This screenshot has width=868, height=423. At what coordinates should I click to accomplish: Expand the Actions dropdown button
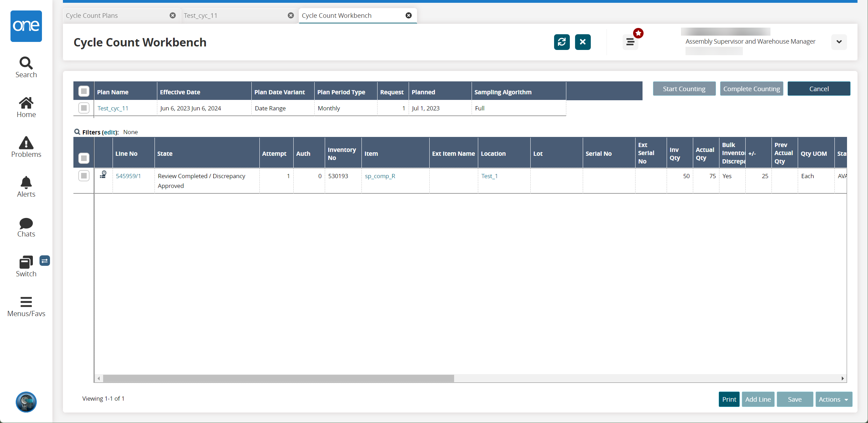833,399
